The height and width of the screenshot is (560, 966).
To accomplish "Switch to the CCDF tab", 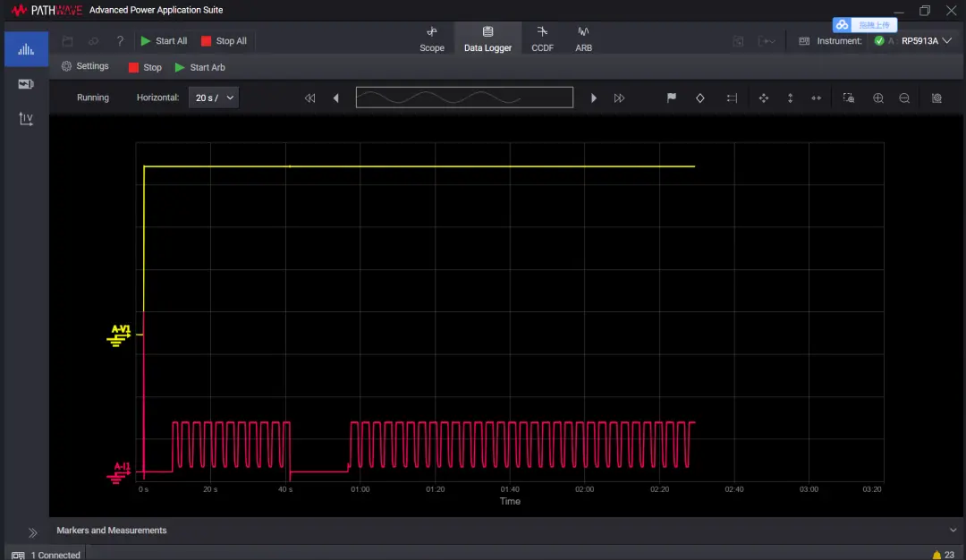I will tap(542, 39).
